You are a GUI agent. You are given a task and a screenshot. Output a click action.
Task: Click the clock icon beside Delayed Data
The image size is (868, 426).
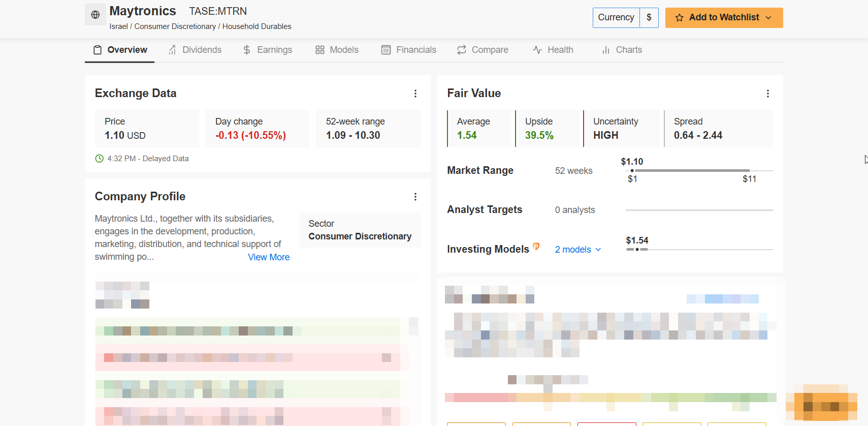100,159
